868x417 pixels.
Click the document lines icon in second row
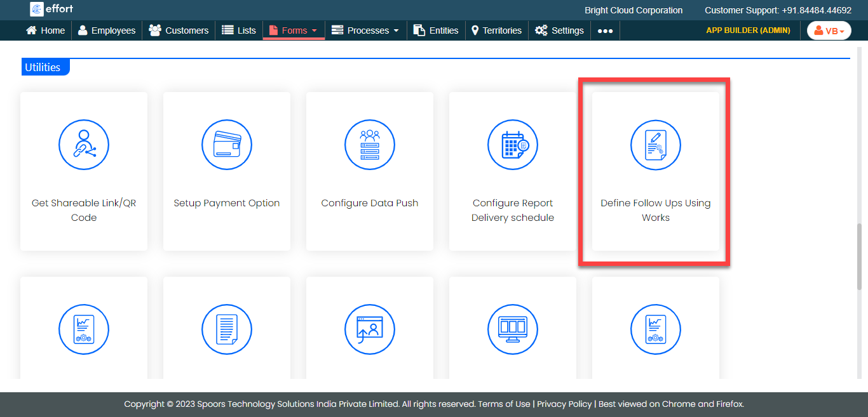tap(227, 329)
